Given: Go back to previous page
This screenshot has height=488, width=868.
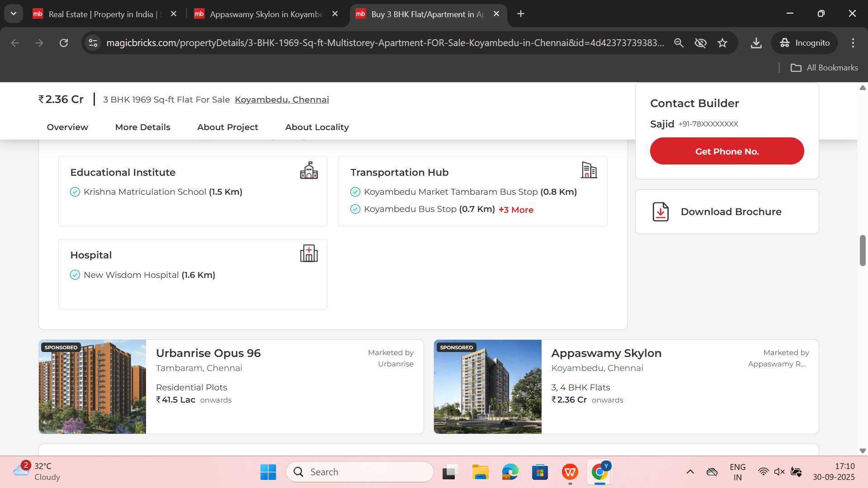Looking at the screenshot, I should [15, 43].
